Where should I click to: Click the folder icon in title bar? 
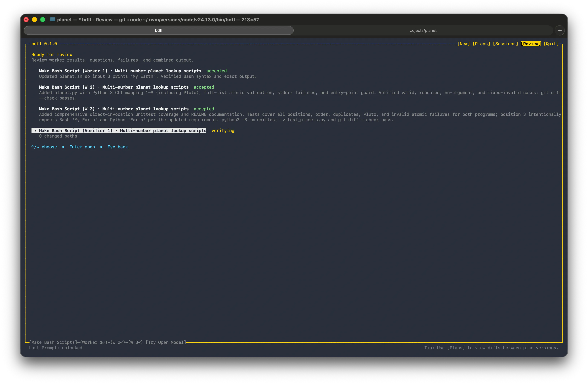point(53,19)
